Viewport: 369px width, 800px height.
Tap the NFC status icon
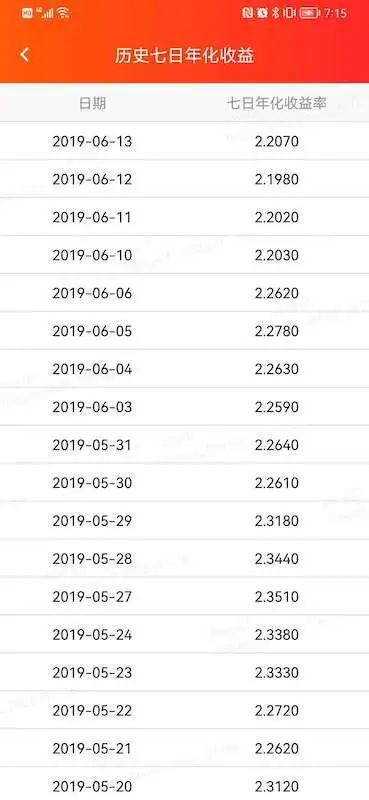248,13
